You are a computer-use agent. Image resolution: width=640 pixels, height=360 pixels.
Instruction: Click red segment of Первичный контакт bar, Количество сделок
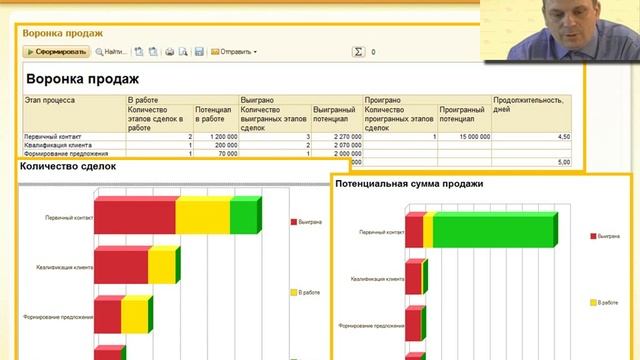[x=135, y=217]
